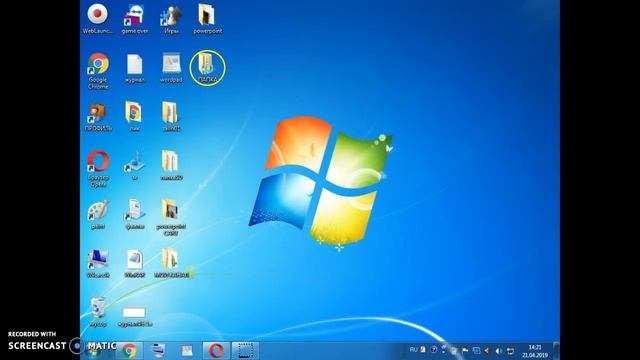Select the ПРОФИЛЬ desktop shortcut
This screenshot has width=640, height=360.
click(x=98, y=117)
